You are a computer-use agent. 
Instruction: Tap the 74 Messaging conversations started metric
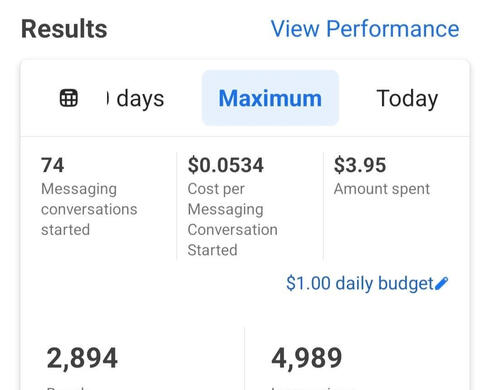click(x=89, y=197)
